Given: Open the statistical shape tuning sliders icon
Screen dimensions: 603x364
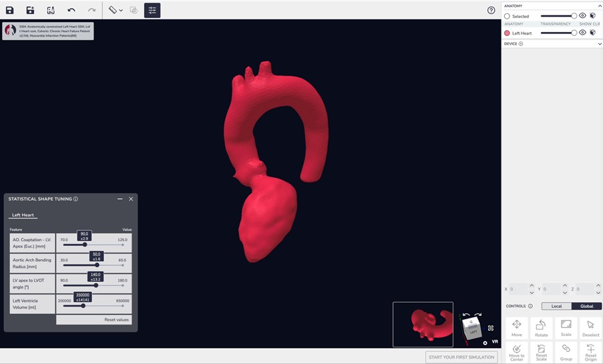Looking at the screenshot, I should pyautogui.click(x=152, y=10).
